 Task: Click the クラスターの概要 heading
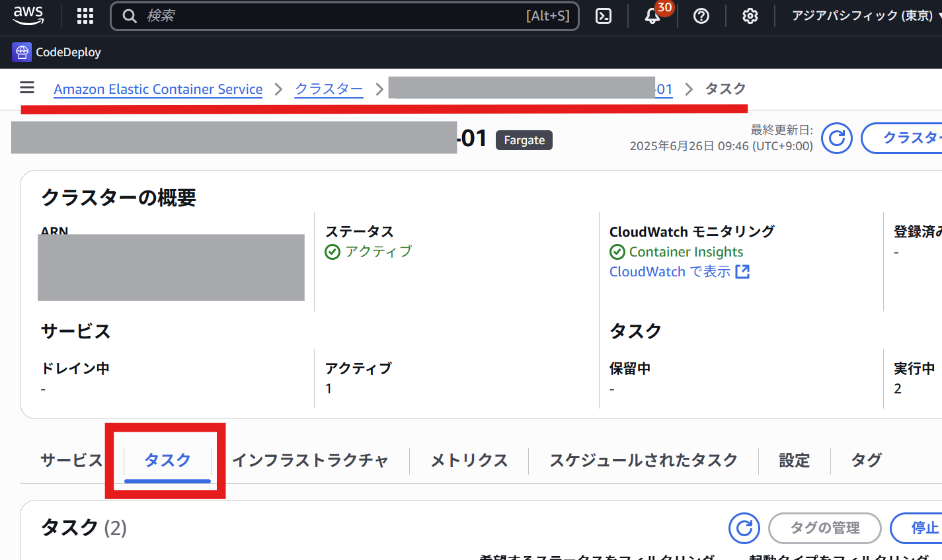point(119,198)
